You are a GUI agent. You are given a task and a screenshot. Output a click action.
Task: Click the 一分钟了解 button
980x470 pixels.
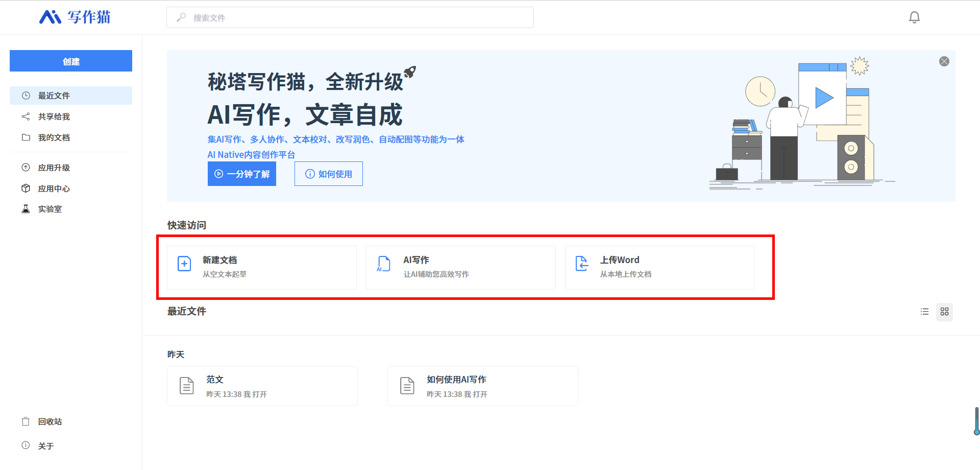point(242,174)
